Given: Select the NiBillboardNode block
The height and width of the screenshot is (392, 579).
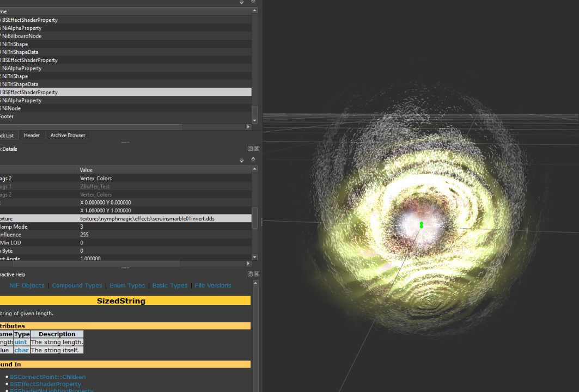Looking at the screenshot, I should 125,36.
